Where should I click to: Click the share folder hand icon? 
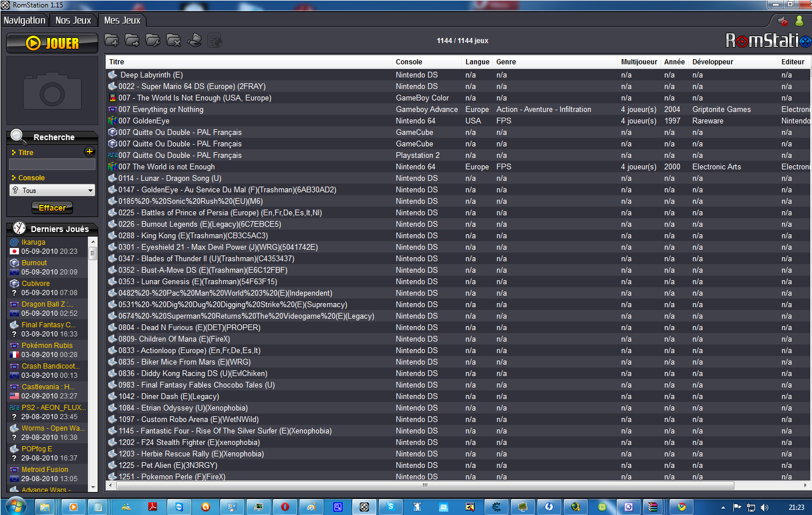coord(195,40)
